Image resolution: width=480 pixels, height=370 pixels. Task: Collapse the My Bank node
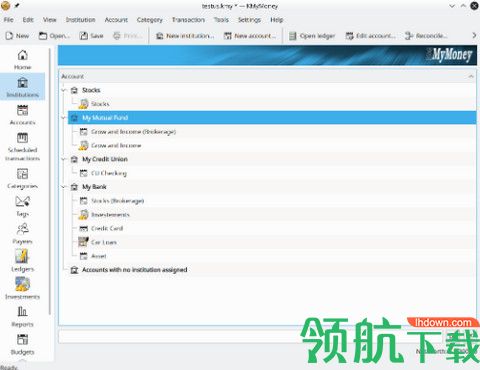(64, 187)
